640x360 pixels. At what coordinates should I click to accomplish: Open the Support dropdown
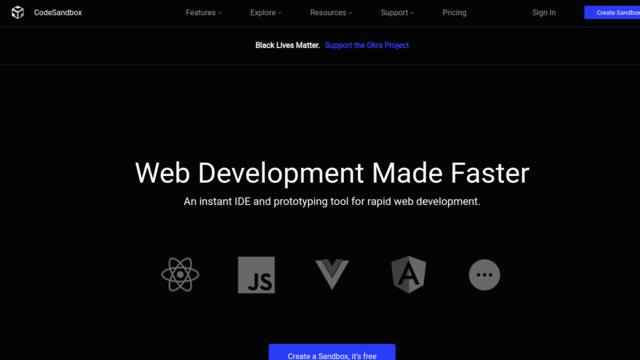pos(397,13)
